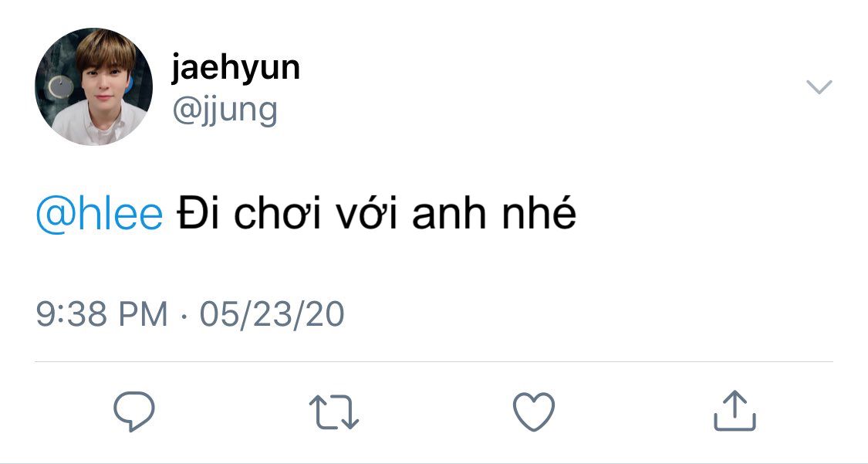
Task: Expand the down-arrow next to jaehyun
Action: click(819, 87)
